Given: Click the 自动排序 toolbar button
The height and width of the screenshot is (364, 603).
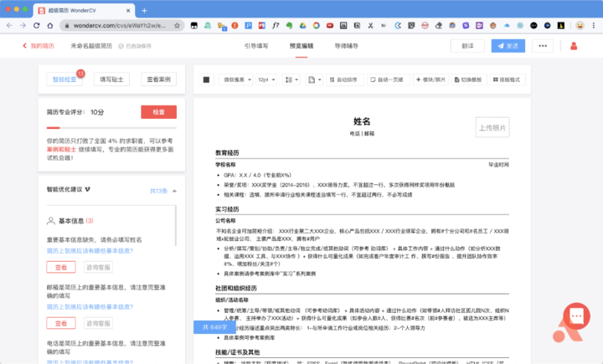Looking at the screenshot, I should coord(344,79).
